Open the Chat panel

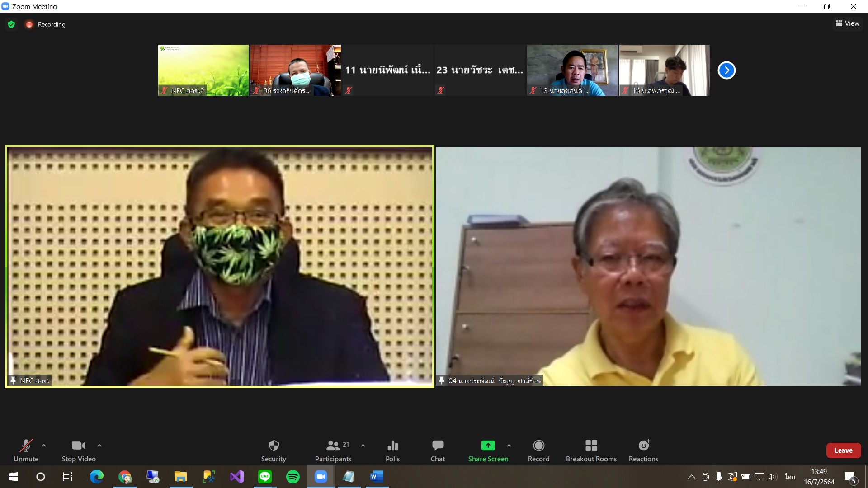438,450
